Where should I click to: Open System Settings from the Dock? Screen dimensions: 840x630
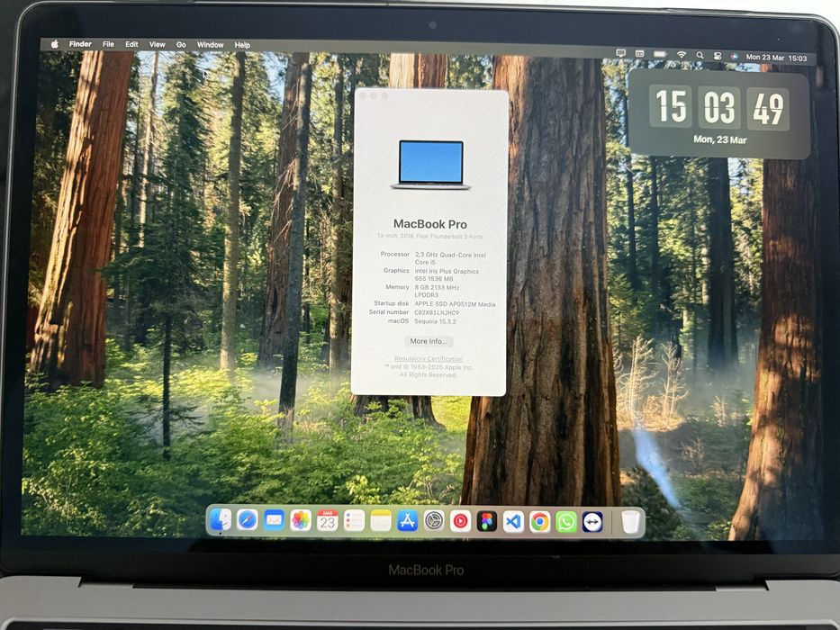coord(434,521)
